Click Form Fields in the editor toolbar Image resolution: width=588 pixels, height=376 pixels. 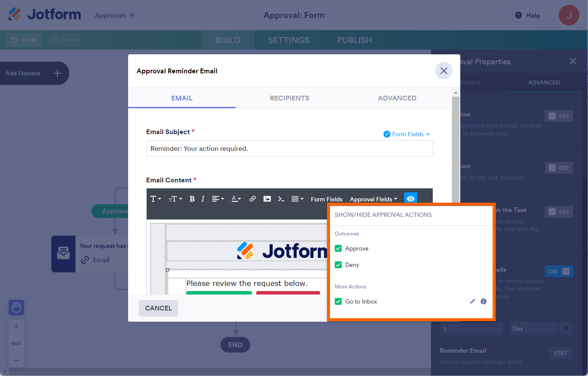(327, 199)
